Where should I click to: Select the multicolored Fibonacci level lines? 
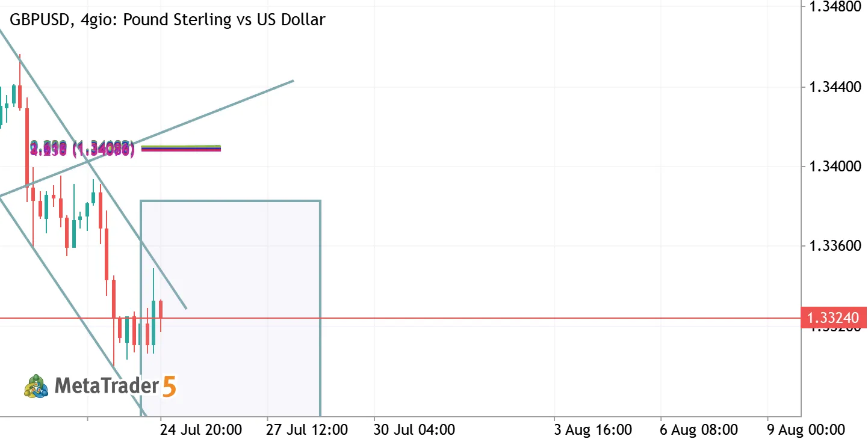click(x=181, y=148)
